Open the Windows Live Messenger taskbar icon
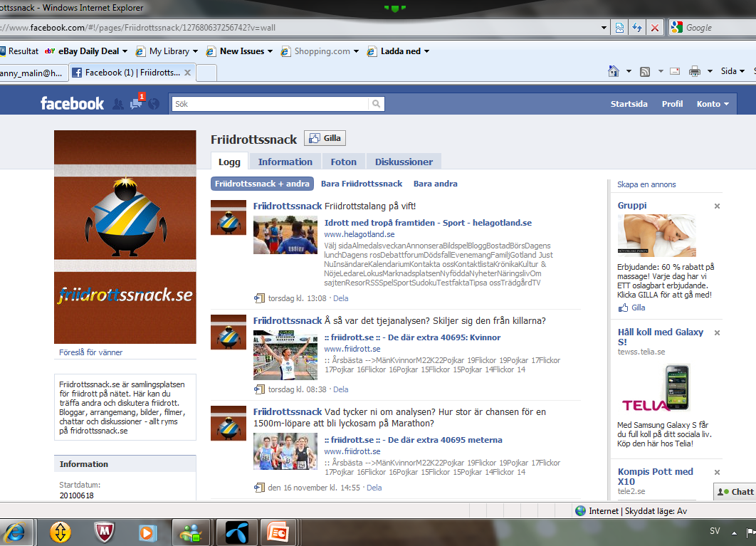Image resolution: width=756 pixels, height=546 pixels. (x=191, y=532)
